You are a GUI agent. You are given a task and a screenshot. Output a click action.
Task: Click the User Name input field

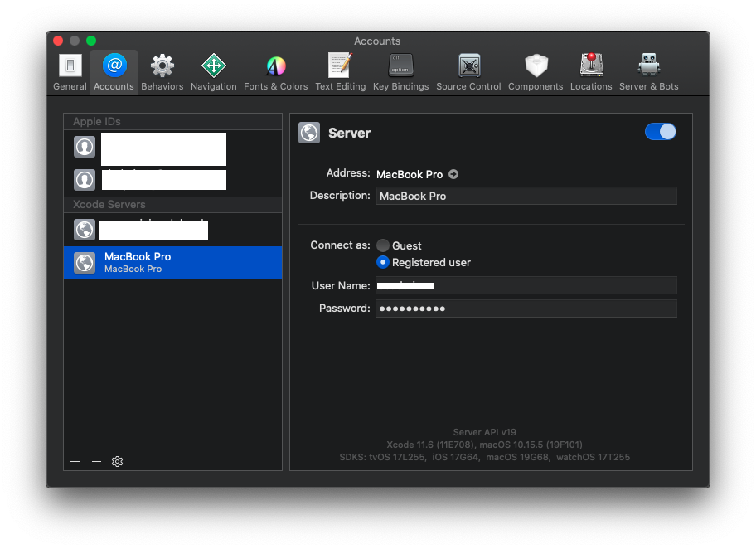(526, 285)
